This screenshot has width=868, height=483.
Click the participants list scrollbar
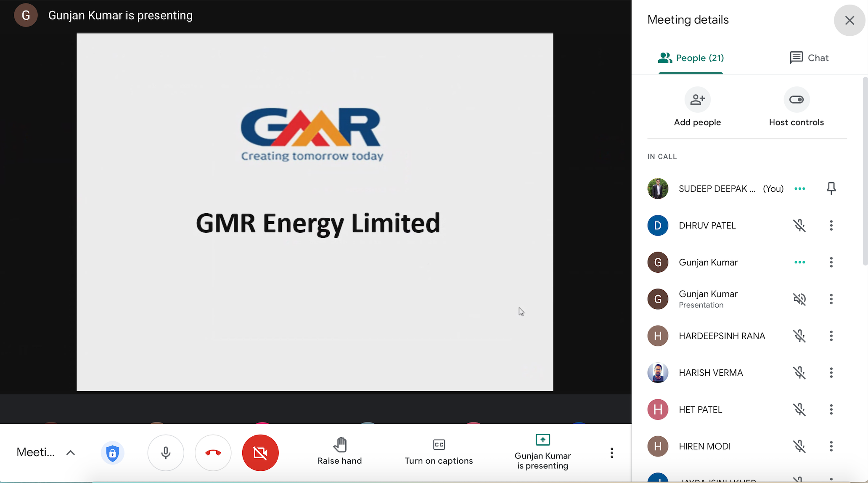[865, 171]
